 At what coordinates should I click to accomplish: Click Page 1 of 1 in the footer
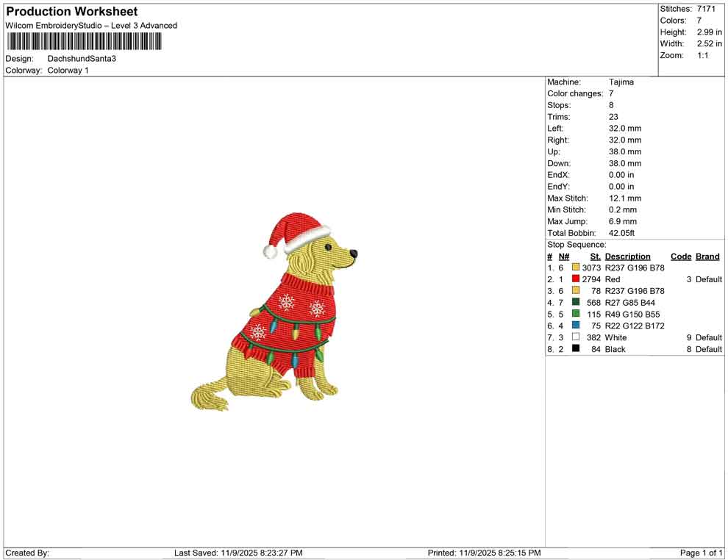coord(699,553)
